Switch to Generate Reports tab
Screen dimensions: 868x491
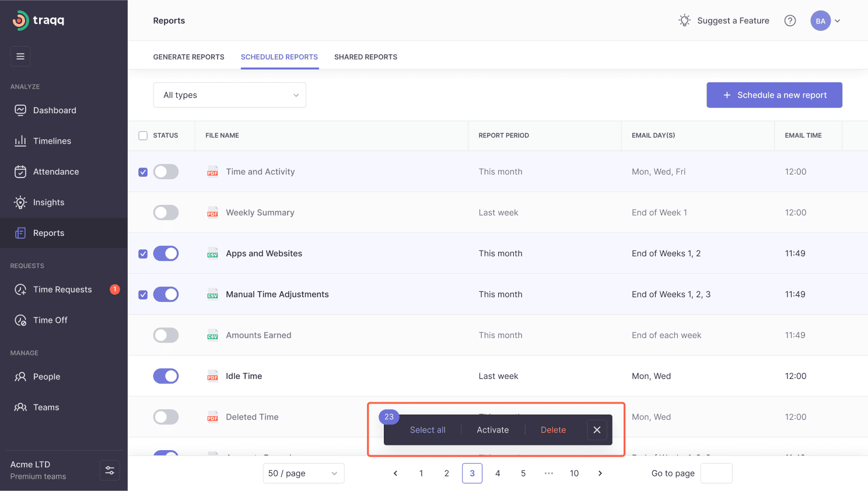click(188, 57)
